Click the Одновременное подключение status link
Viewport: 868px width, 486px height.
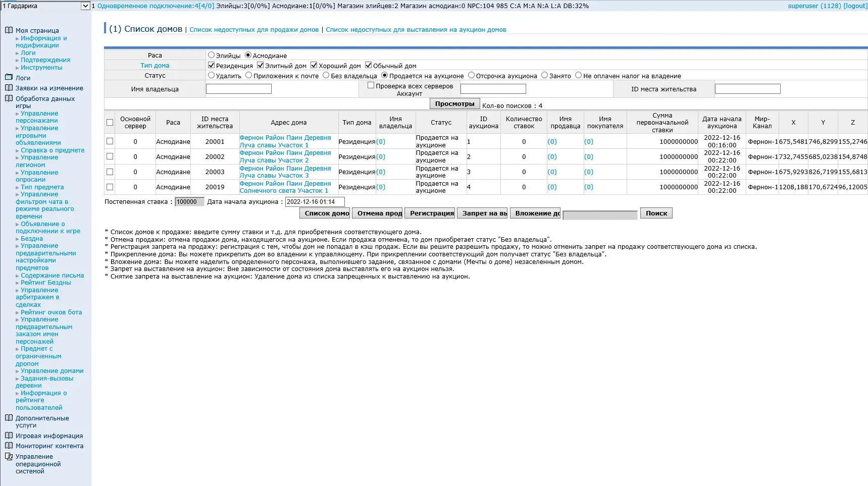[x=156, y=6]
